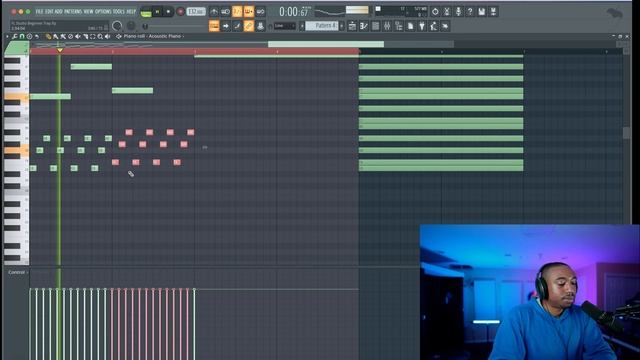
Task: Pause playback with the play/pause button
Action: (158, 12)
